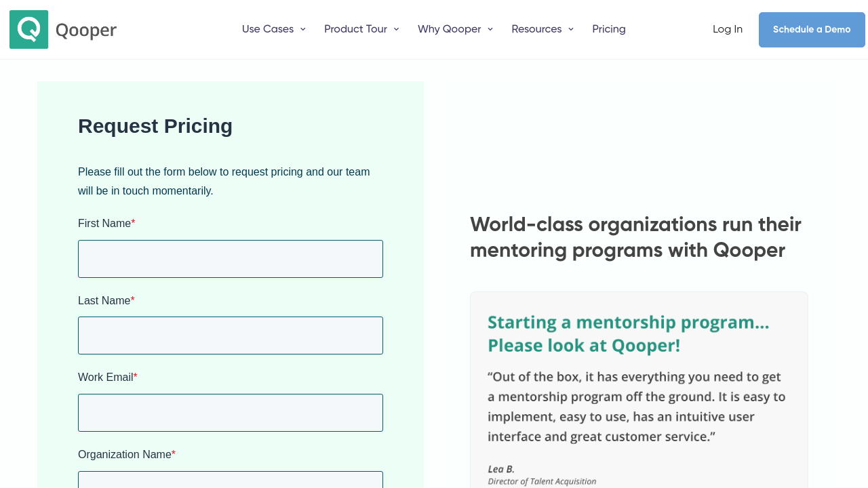Image resolution: width=868 pixels, height=488 pixels.
Task: Click the chevron beside Use Cases
Action: pos(303,30)
